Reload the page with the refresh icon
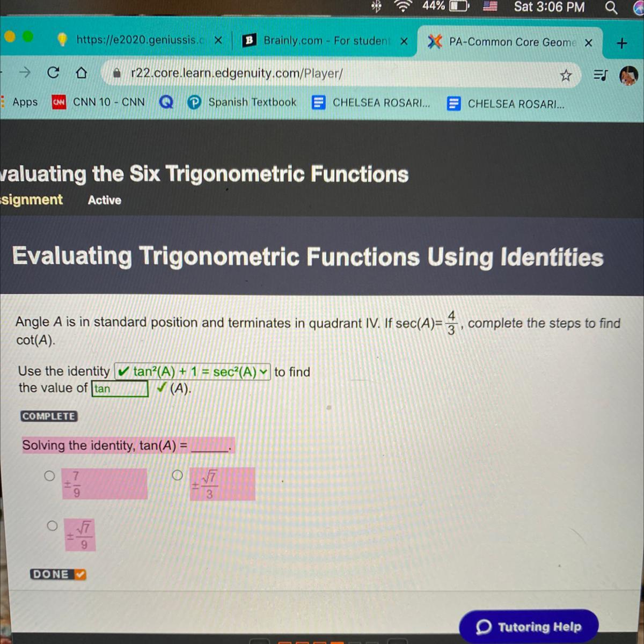The height and width of the screenshot is (644, 644). point(53,72)
